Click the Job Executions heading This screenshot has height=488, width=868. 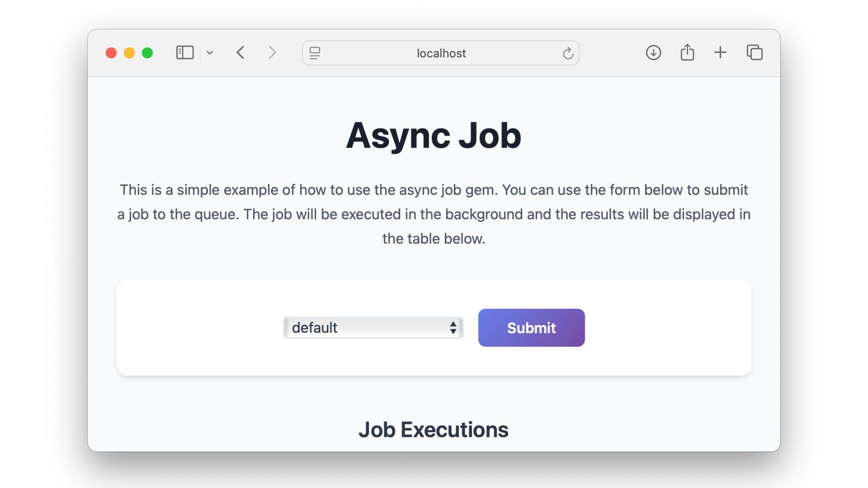434,429
